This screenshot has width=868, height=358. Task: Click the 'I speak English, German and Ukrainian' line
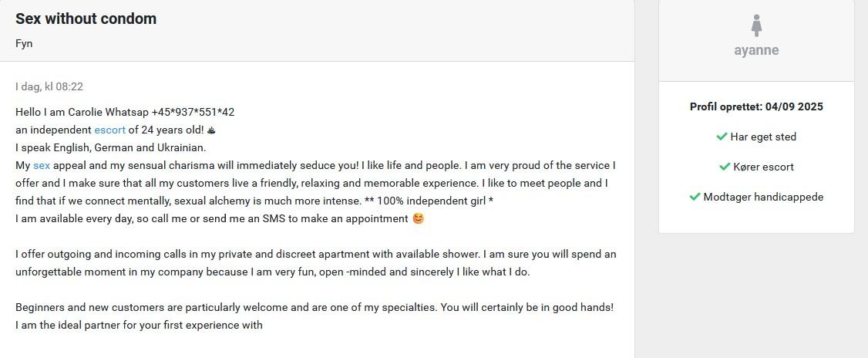click(111, 147)
